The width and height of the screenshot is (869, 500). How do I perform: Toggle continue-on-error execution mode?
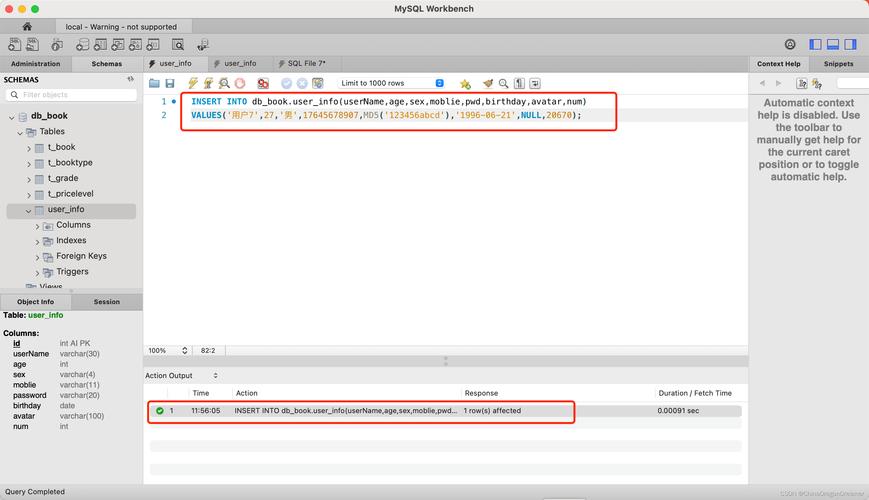tap(263, 83)
